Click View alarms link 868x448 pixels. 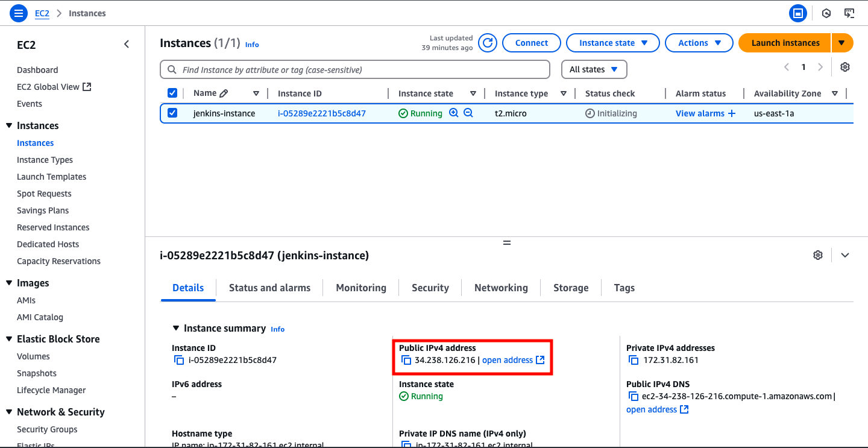click(x=700, y=113)
